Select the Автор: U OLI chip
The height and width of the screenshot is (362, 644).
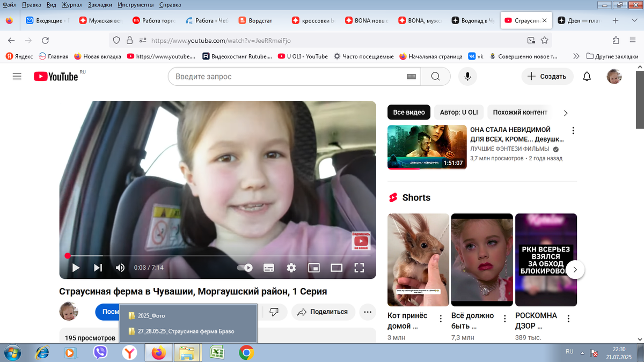tap(459, 112)
